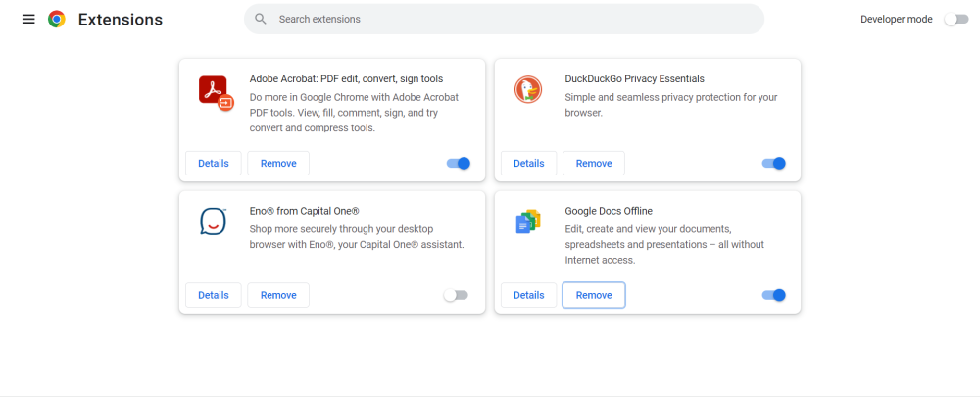This screenshot has height=399, width=980.
Task: Click 'Simple and seamless privacy protection' description
Action: tap(671, 105)
